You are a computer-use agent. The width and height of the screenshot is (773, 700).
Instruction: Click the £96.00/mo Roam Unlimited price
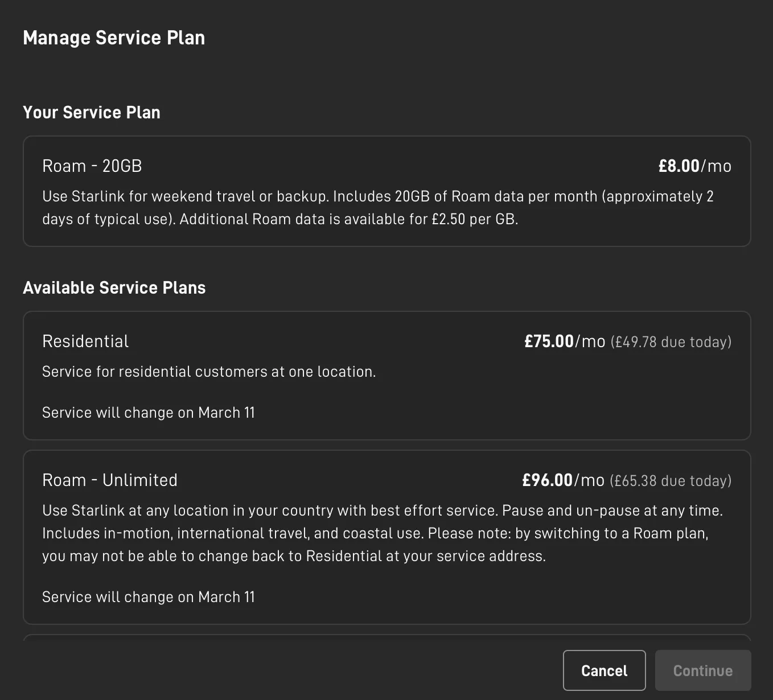coord(563,480)
